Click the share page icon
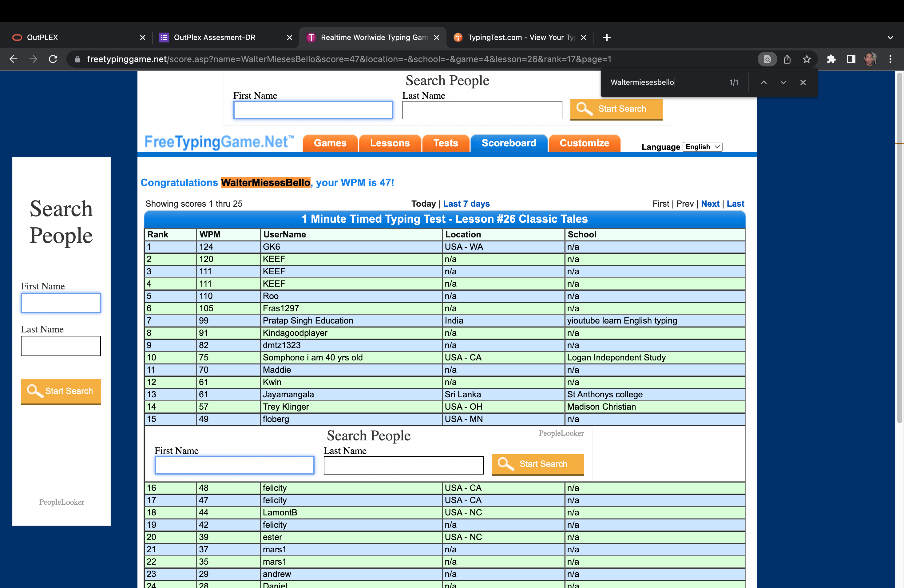Viewport: 904px width, 588px height. [787, 59]
